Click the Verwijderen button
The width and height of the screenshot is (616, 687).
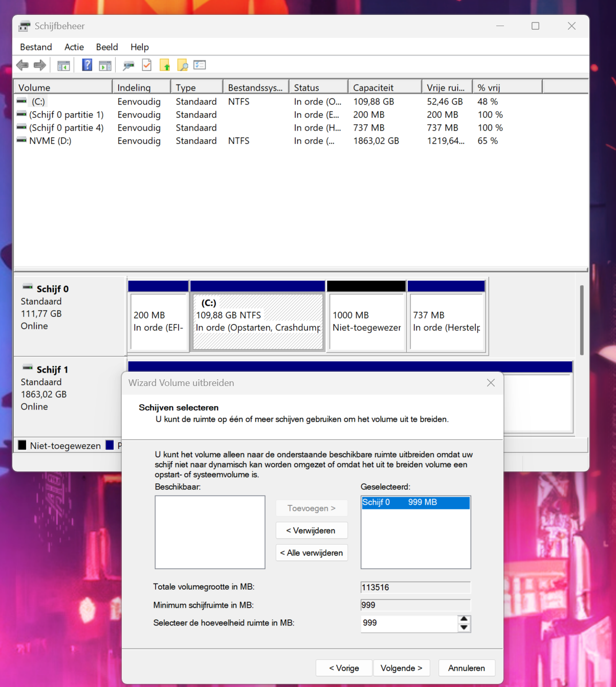(312, 530)
